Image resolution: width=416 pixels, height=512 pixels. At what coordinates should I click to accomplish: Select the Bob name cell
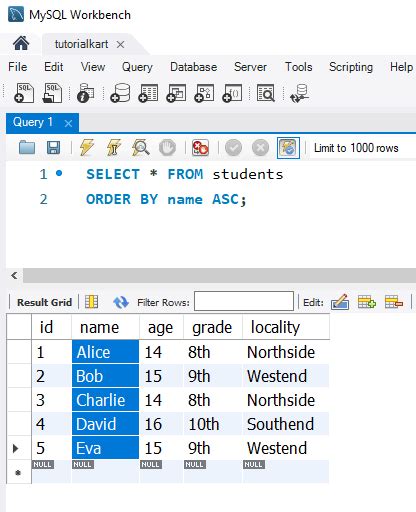pos(105,376)
